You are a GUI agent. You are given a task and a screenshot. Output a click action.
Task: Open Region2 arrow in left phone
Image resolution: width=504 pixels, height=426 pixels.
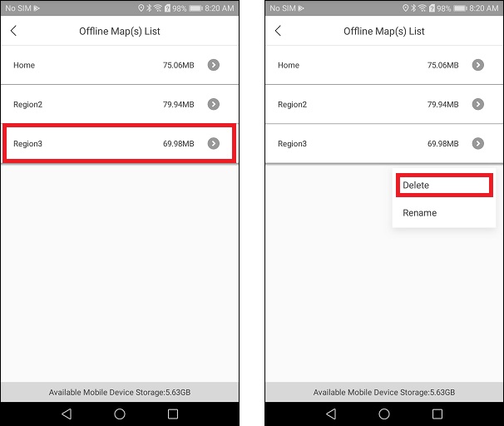click(x=214, y=104)
